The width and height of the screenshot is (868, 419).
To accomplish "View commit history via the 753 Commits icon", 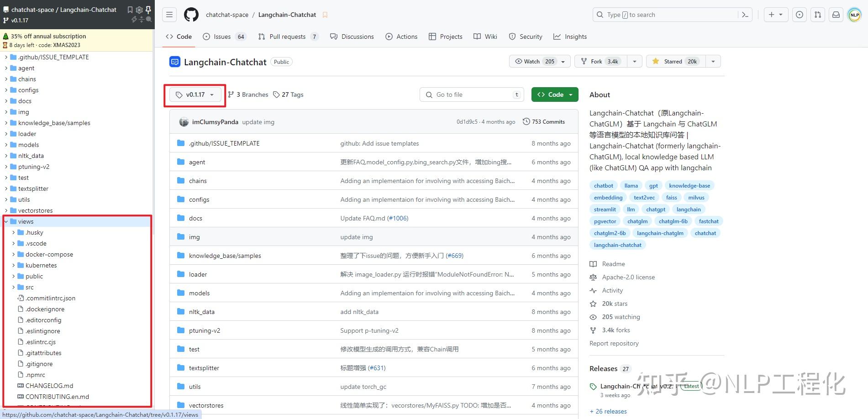I will point(543,121).
